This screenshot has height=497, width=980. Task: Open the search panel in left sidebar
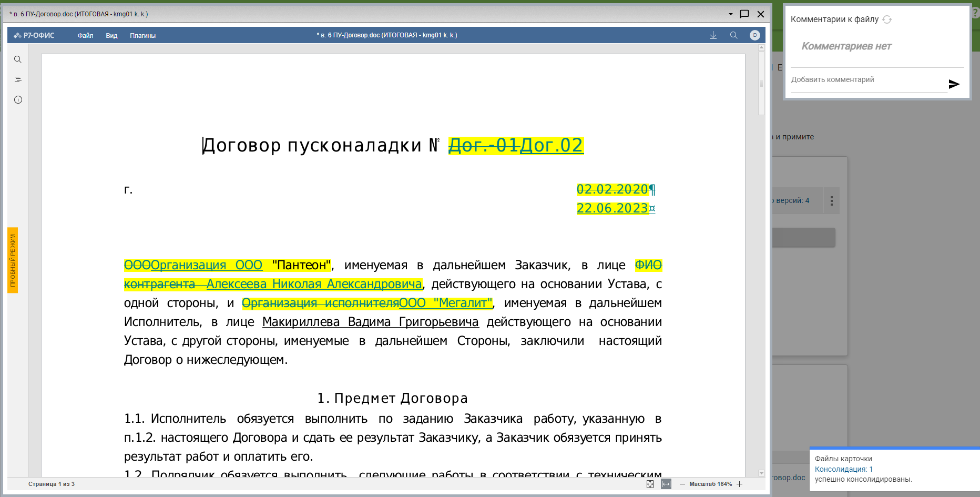18,59
